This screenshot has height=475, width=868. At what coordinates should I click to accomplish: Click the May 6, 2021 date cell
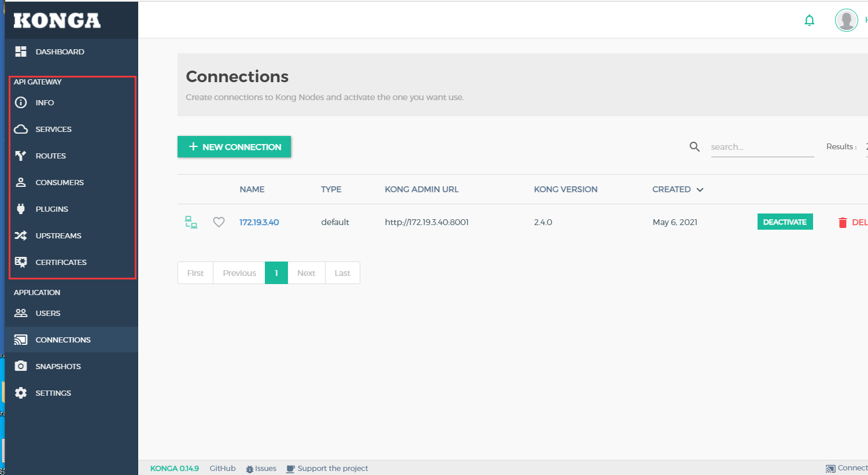click(x=675, y=222)
